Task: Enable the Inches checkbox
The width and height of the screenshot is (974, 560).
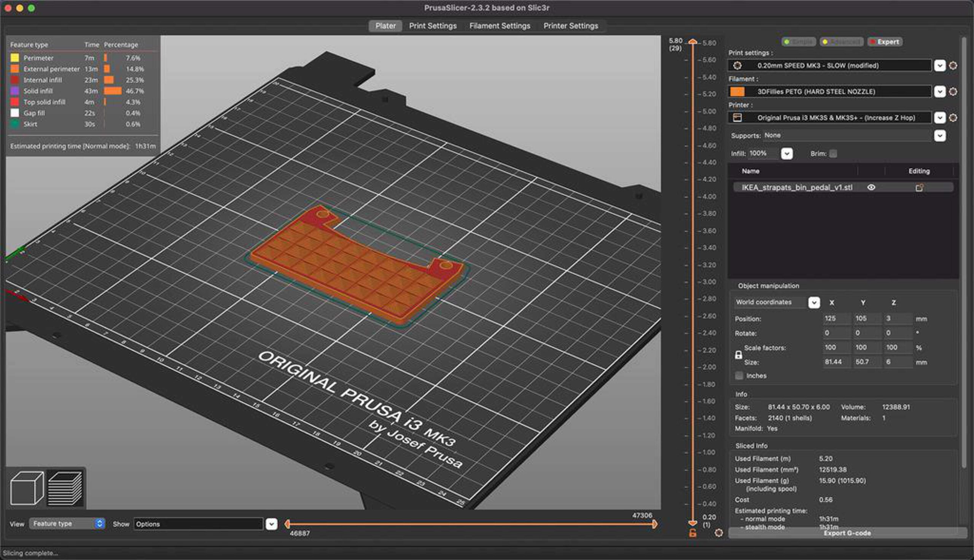Action: (739, 376)
